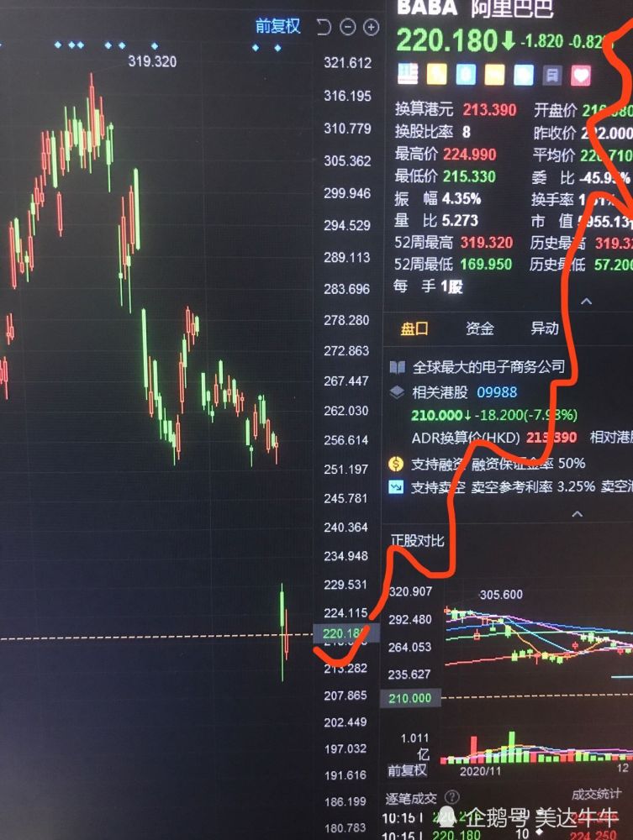Click the blue short-selling icon beside 支持卖空

click(396, 487)
